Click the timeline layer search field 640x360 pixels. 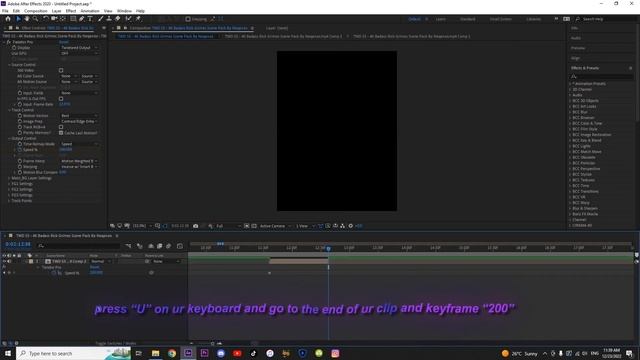click(x=80, y=246)
